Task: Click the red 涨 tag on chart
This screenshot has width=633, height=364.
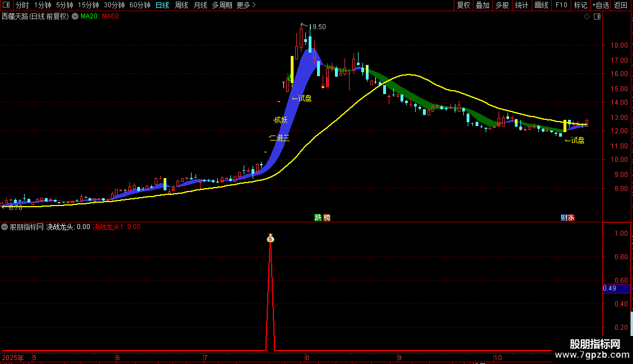Action: tap(571, 217)
